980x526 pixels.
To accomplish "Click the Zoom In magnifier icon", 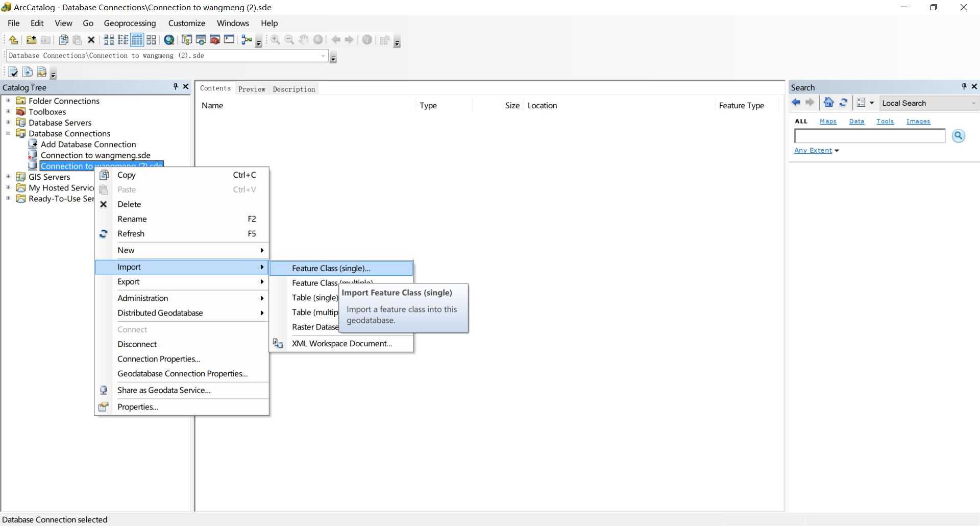I will 275,40.
